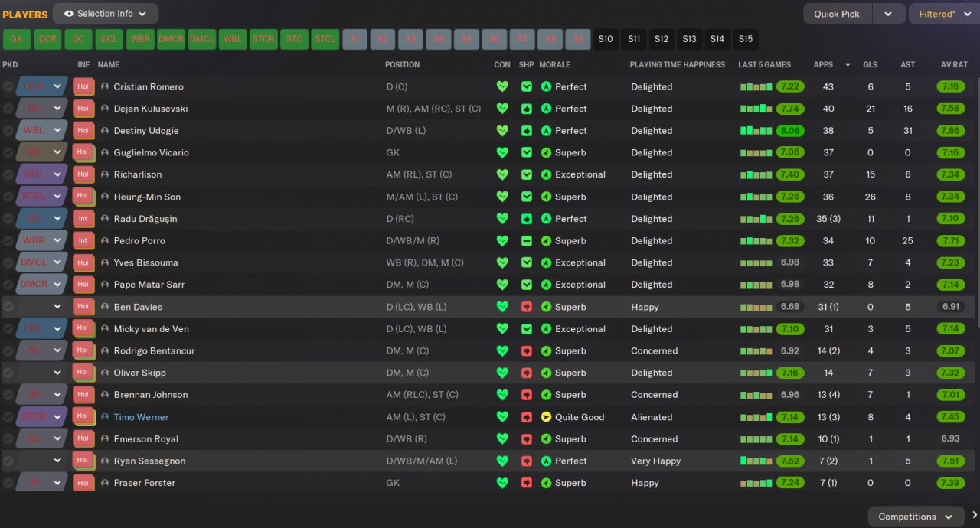Click Fraser Forster's last 5 games bars
The height and width of the screenshot is (528, 980).
tap(756, 483)
